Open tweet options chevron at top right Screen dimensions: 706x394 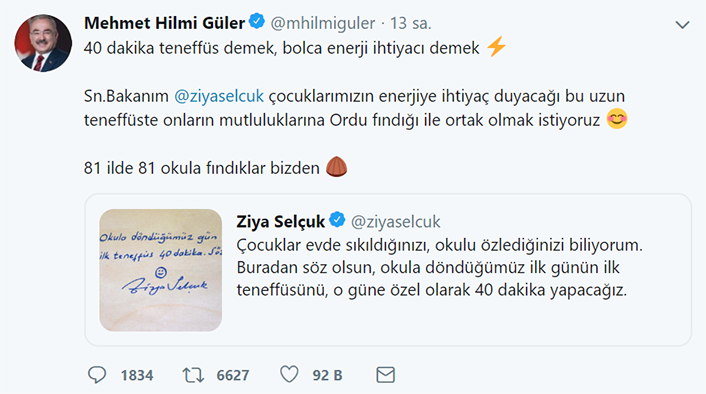coord(683,25)
